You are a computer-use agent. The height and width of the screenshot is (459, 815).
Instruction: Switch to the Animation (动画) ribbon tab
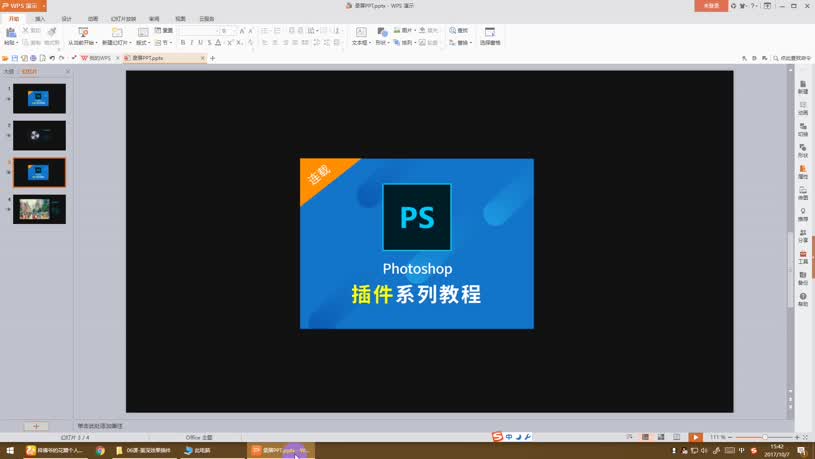pos(93,19)
